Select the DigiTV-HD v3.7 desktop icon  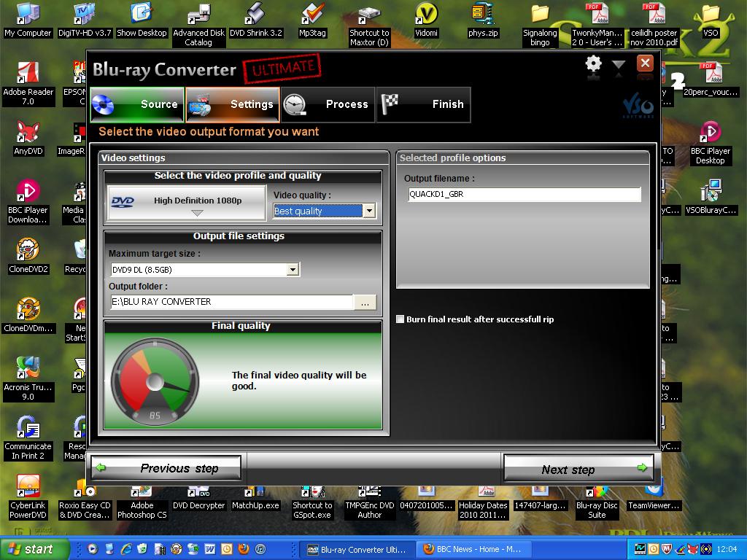85,20
